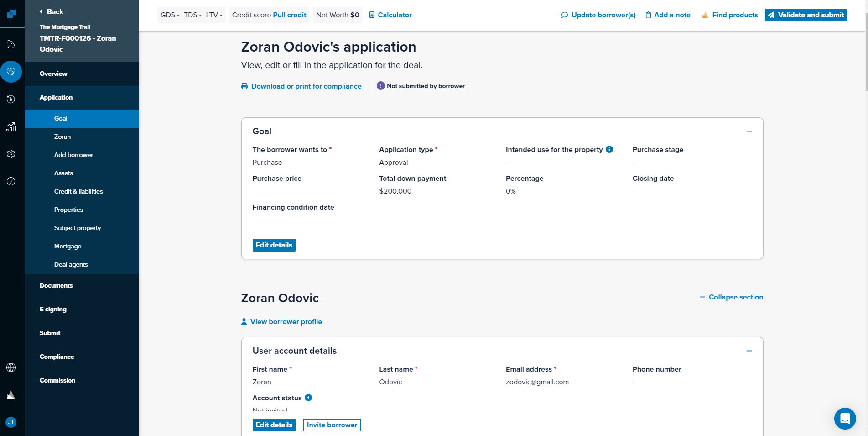Image resolution: width=868 pixels, height=436 pixels.
Task: Click the handshake deals icon
Action: [11, 72]
